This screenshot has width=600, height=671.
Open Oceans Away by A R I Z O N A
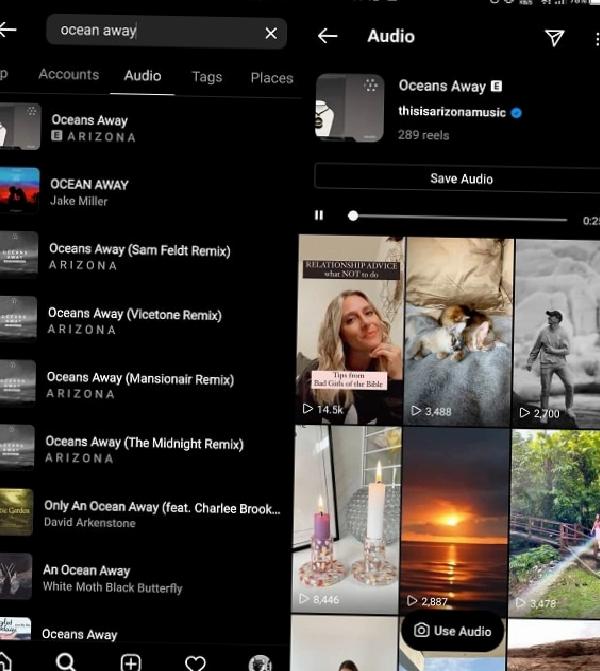click(146, 128)
